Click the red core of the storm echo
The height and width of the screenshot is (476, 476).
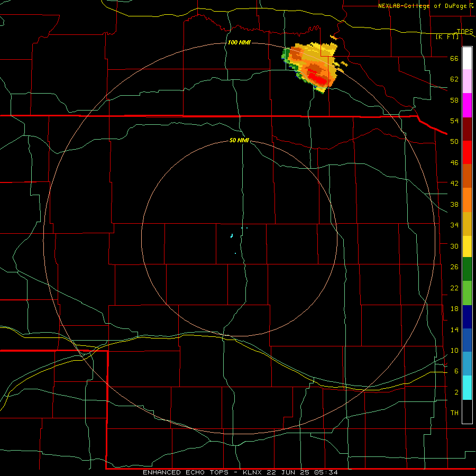(x=317, y=78)
